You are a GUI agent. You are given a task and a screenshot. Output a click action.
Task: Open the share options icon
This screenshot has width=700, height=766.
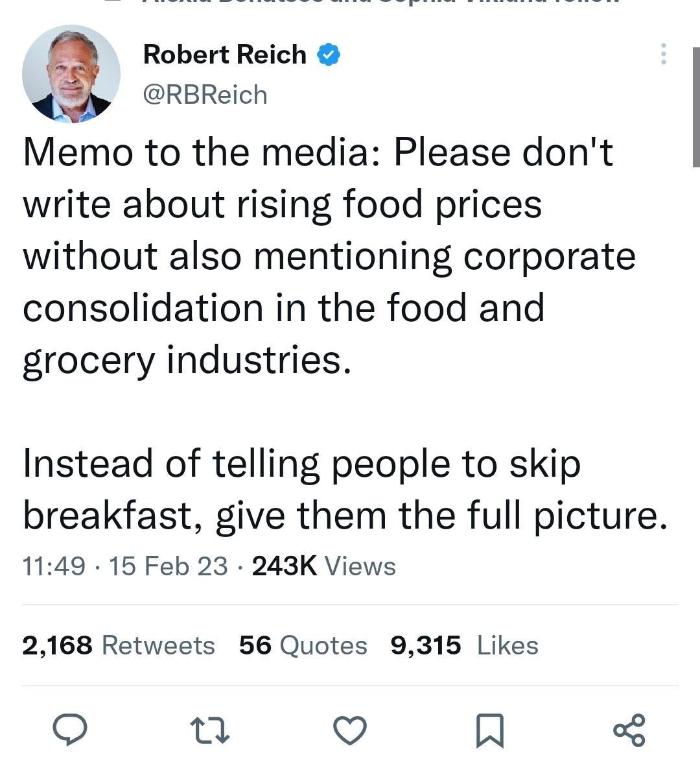[x=629, y=731]
